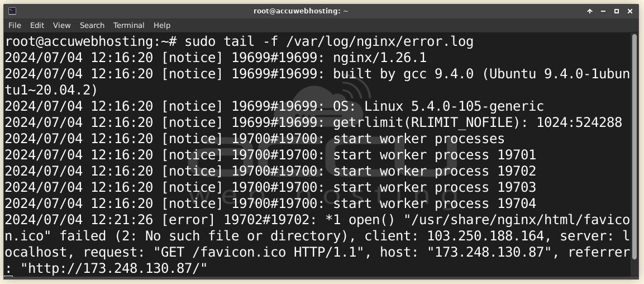The width and height of the screenshot is (644, 284).
Task: Click the getrlimit(RLIMIT_NOFILE) log line
Action: [x=313, y=122]
